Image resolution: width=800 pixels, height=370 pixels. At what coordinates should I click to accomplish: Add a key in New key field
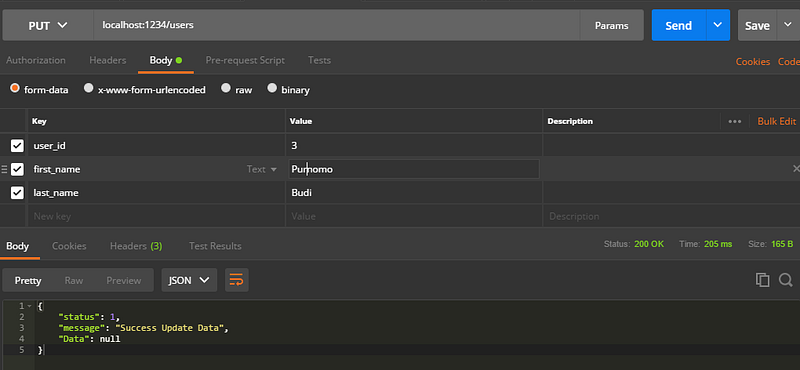(x=156, y=216)
